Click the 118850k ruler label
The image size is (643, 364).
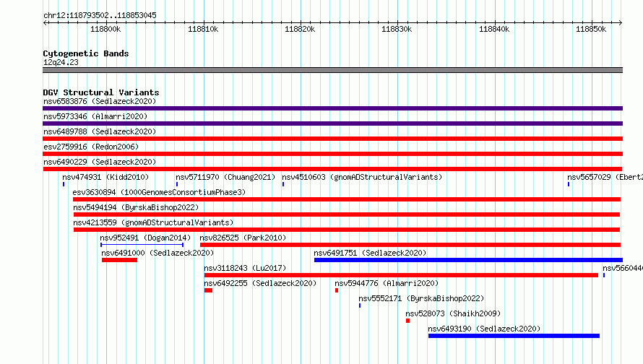click(591, 29)
